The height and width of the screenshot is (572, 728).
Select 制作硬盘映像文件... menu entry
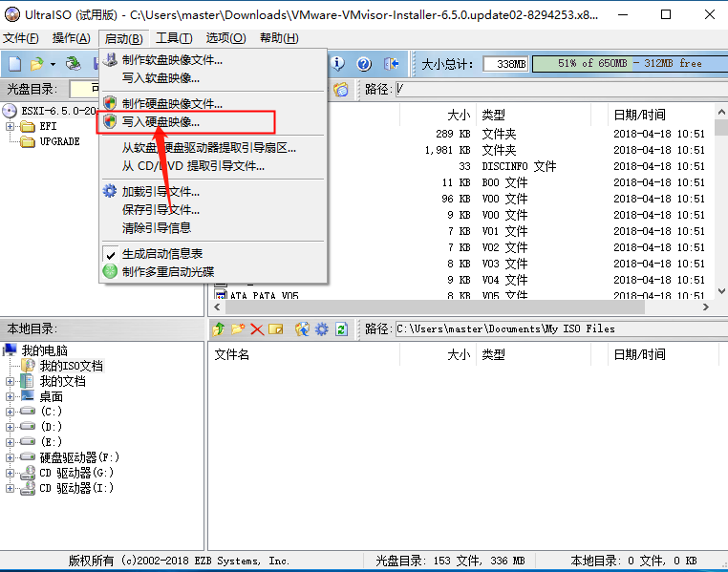coord(214,103)
